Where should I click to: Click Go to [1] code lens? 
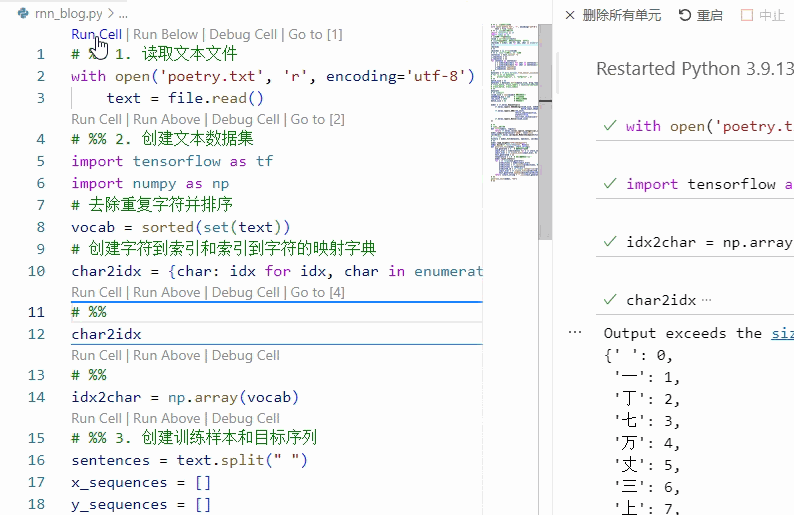(315, 34)
